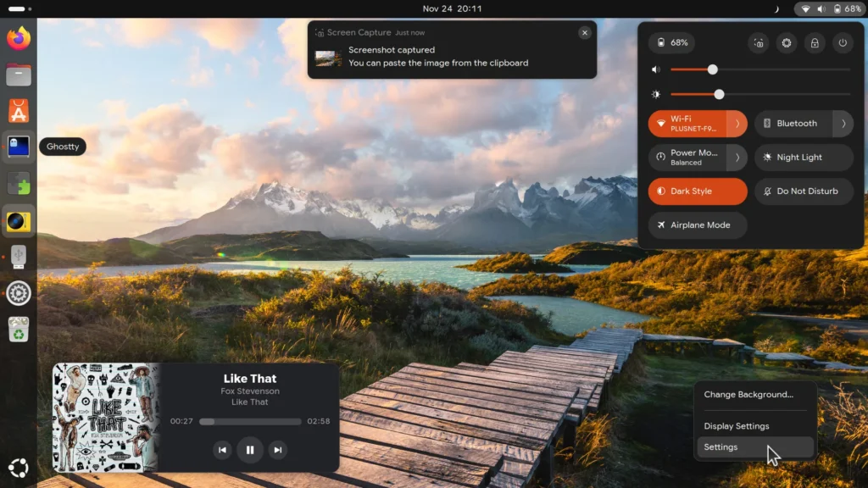Expand the Power Mode options arrow
868x488 pixels.
(x=737, y=158)
